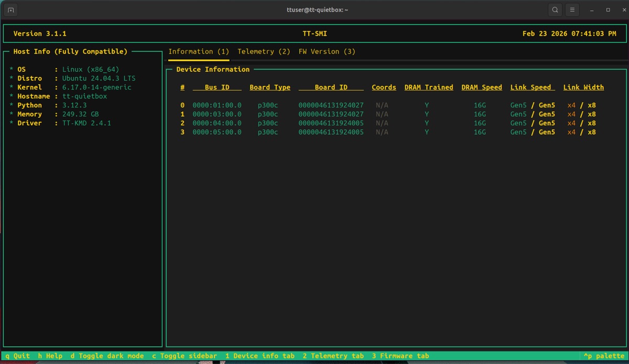Screen dimensions: 629x364
Task: Click Firmware tab footer shortcut
Action: [400, 356]
